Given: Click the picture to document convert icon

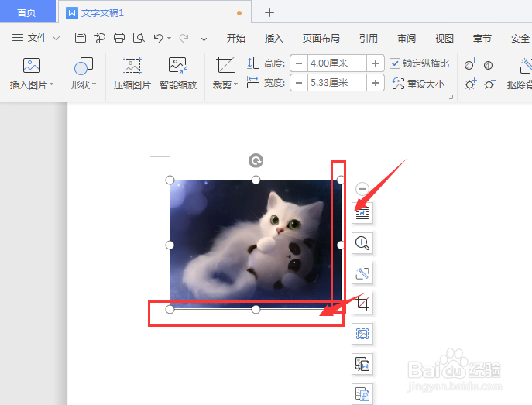Looking at the screenshot, I should point(362,364).
